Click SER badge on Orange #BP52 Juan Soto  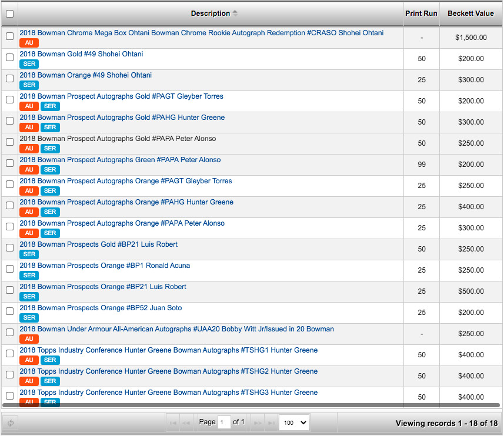point(29,318)
